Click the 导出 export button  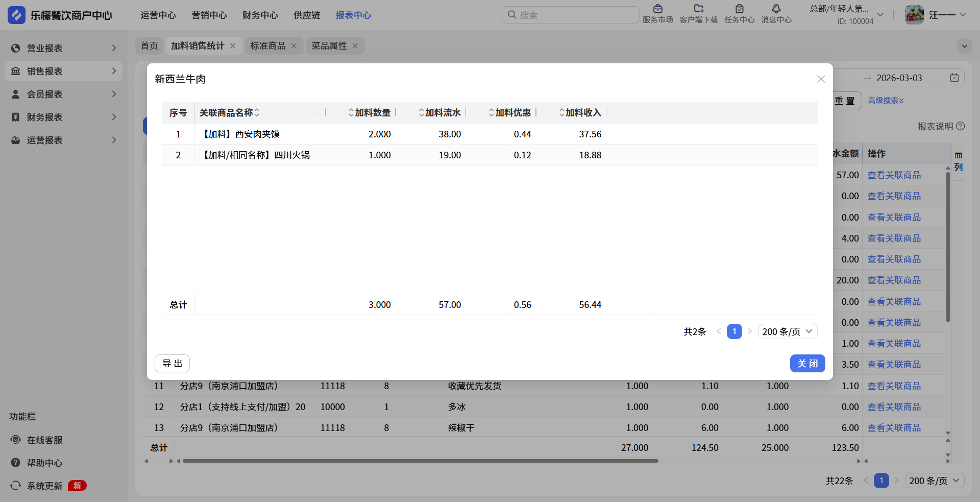[172, 363]
